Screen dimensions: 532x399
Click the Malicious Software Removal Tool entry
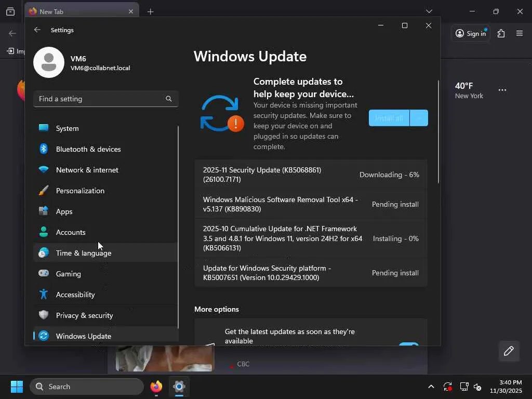[x=311, y=204]
